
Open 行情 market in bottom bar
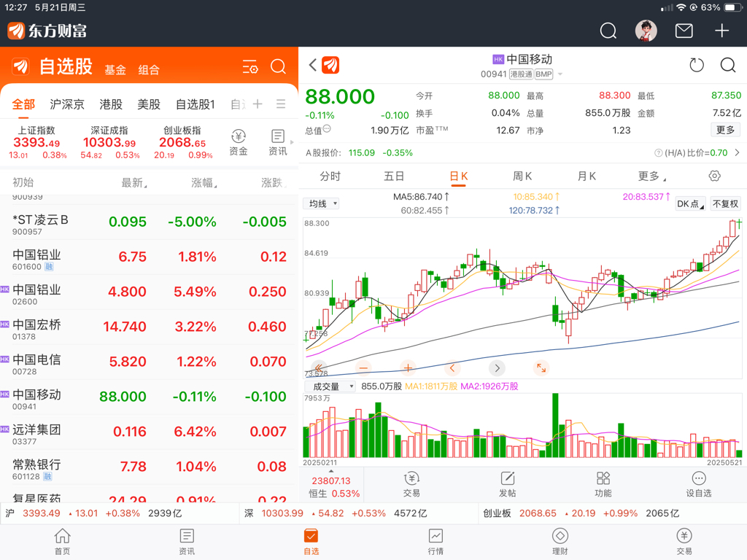436,542
